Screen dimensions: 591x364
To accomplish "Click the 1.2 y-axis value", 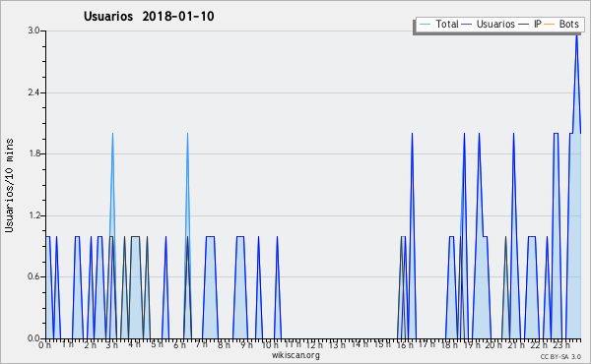I will tap(33, 215).
